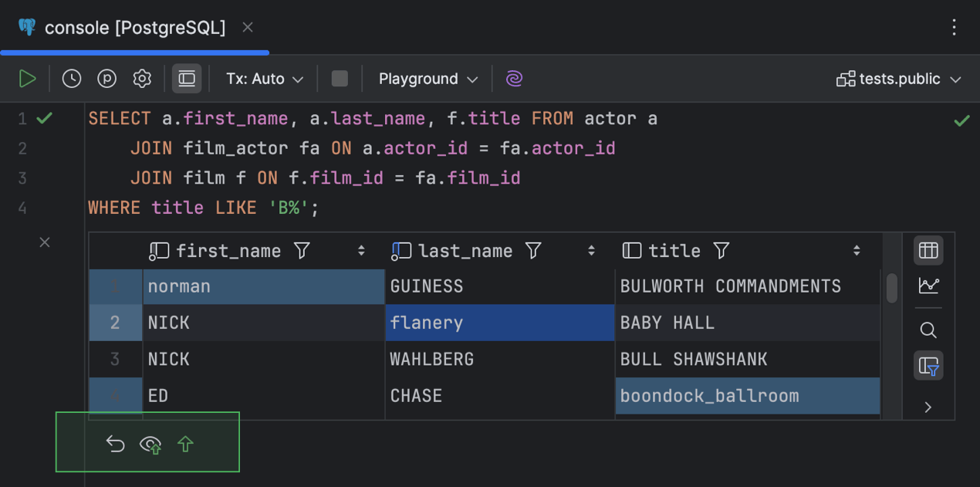Open the query history clock icon

click(72, 79)
